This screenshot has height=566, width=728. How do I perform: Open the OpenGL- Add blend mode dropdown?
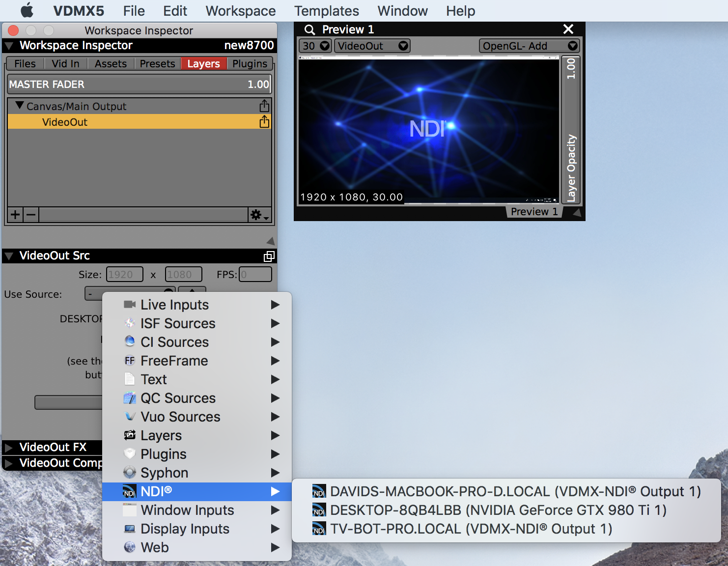coord(530,46)
